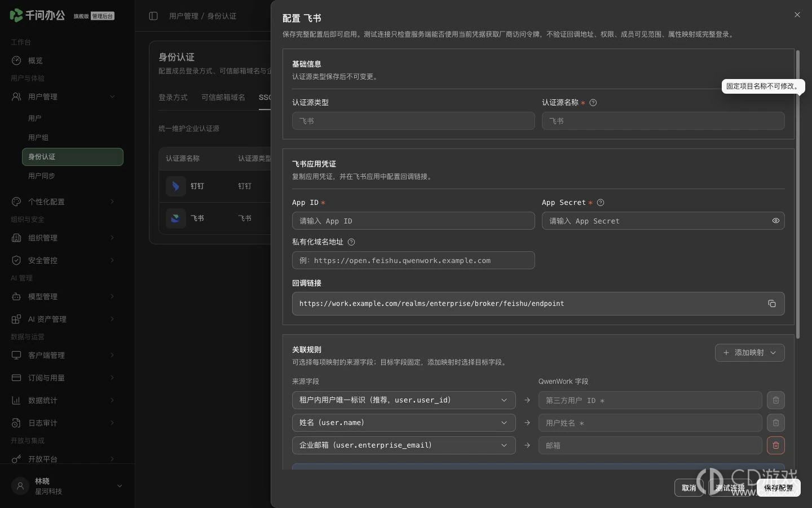Click the 取消 button
Viewport: 812px width, 508px height.
point(689,488)
